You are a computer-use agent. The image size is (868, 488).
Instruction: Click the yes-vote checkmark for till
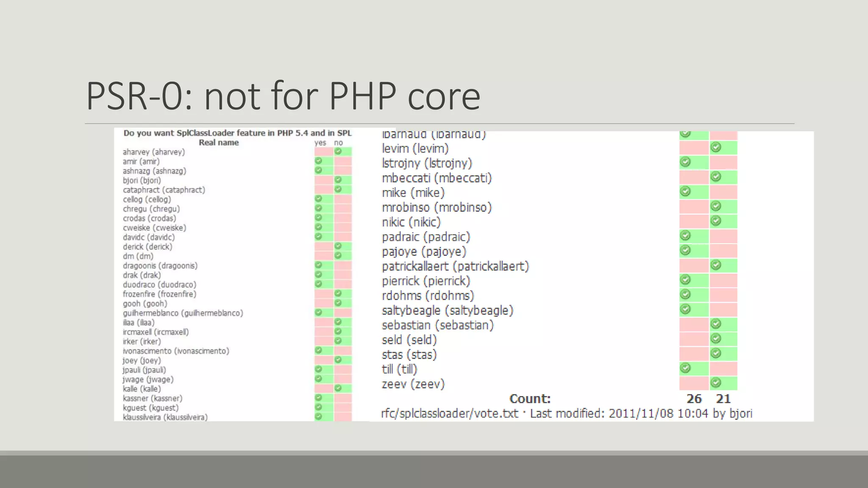coord(685,368)
